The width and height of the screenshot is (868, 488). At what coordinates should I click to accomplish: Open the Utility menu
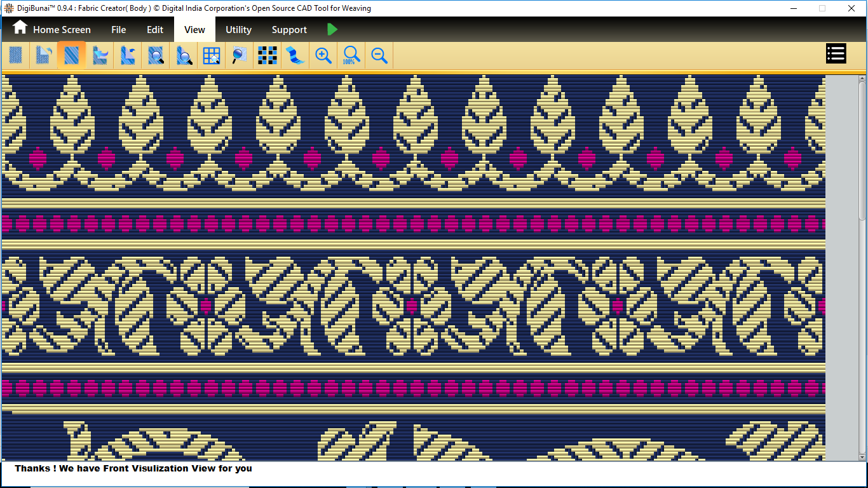pyautogui.click(x=238, y=29)
